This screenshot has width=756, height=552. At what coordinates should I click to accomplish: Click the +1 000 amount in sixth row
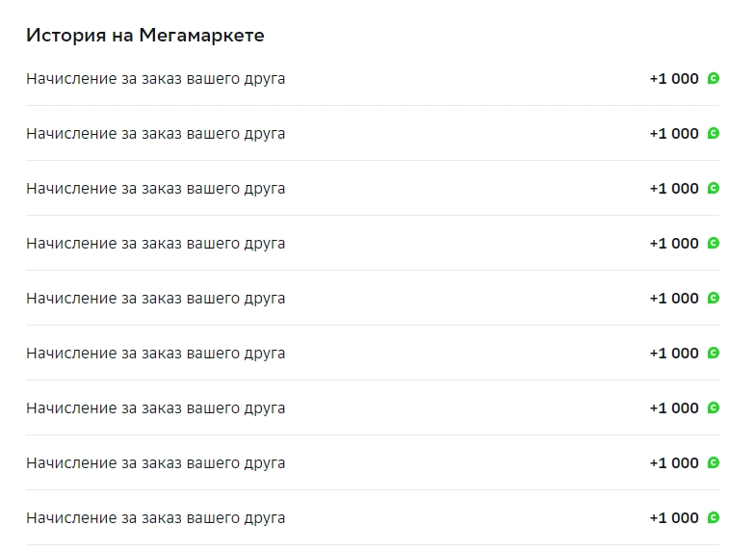[674, 353]
